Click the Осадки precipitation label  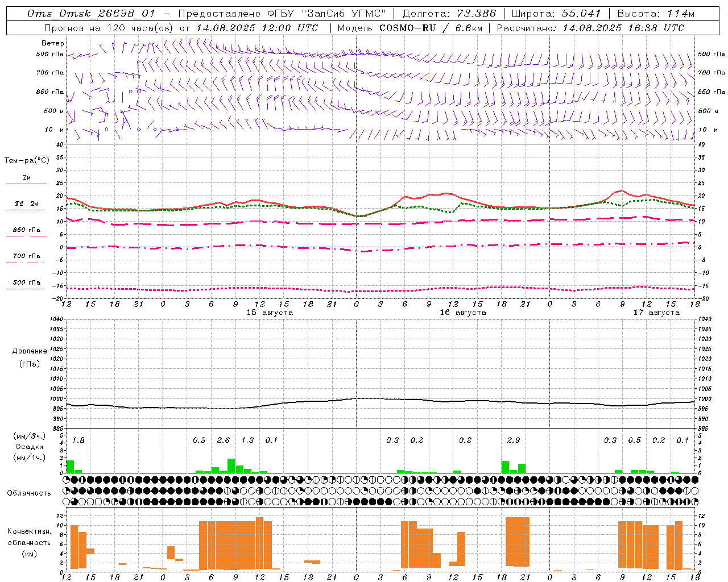(x=30, y=447)
